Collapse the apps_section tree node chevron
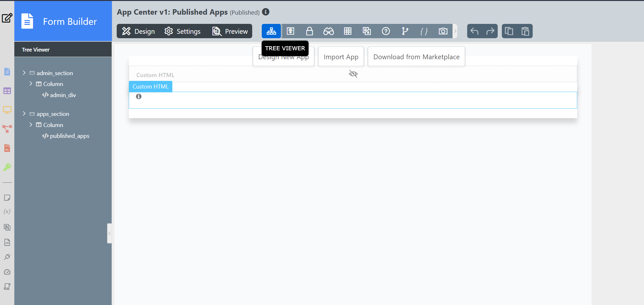This screenshot has width=644, height=305. [24, 114]
